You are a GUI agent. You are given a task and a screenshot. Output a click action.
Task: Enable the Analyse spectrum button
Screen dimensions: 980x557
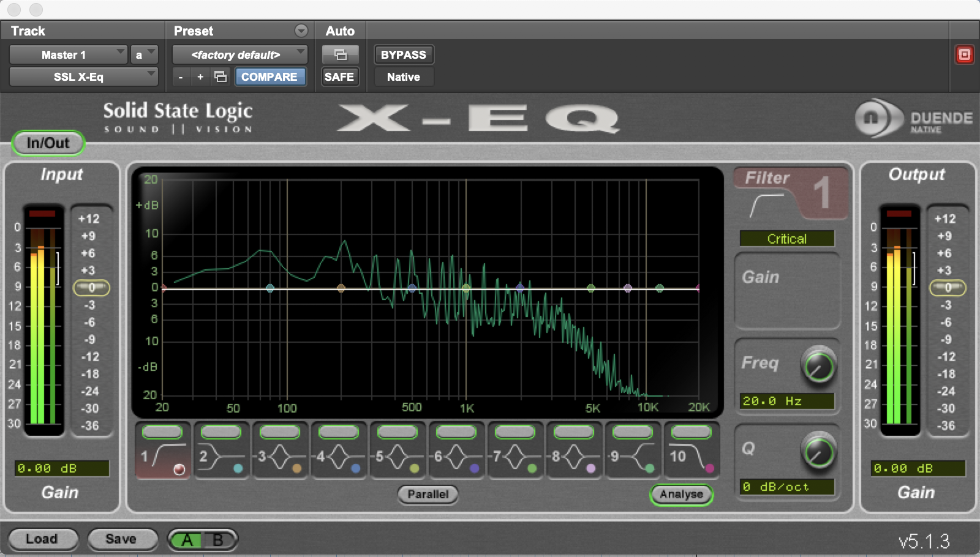[x=681, y=494]
